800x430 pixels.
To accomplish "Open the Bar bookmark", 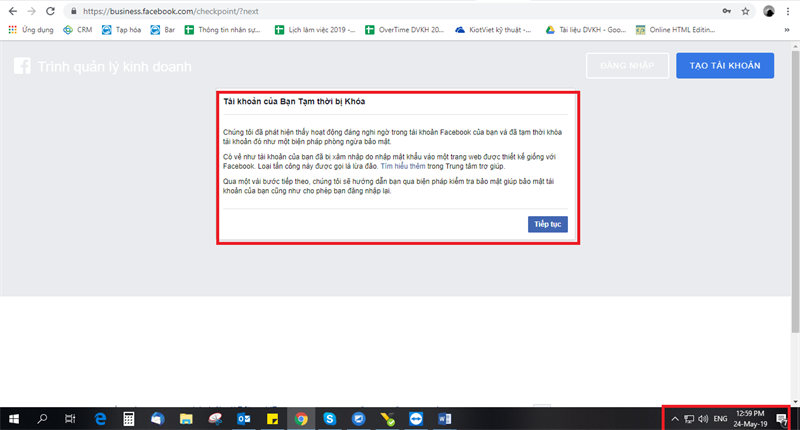I will click(x=163, y=30).
